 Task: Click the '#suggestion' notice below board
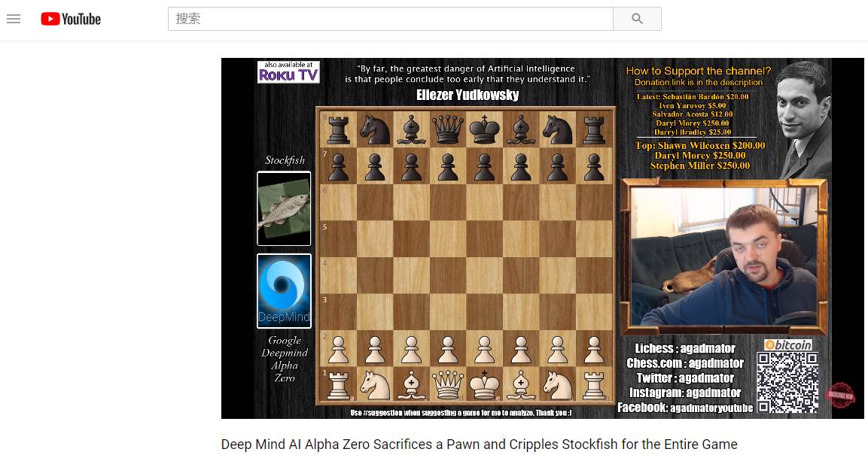[461, 412]
